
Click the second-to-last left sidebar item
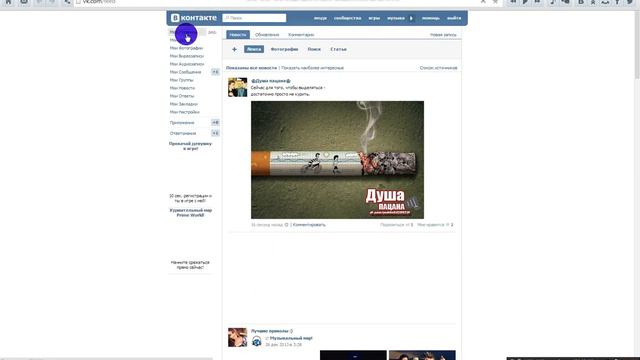pyautogui.click(x=182, y=122)
